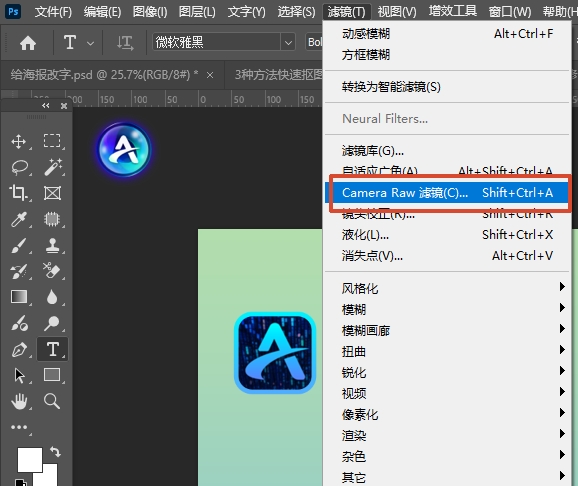Select the Rectangular Marquee tool
Viewport: 578px width, 486px height.
52,141
